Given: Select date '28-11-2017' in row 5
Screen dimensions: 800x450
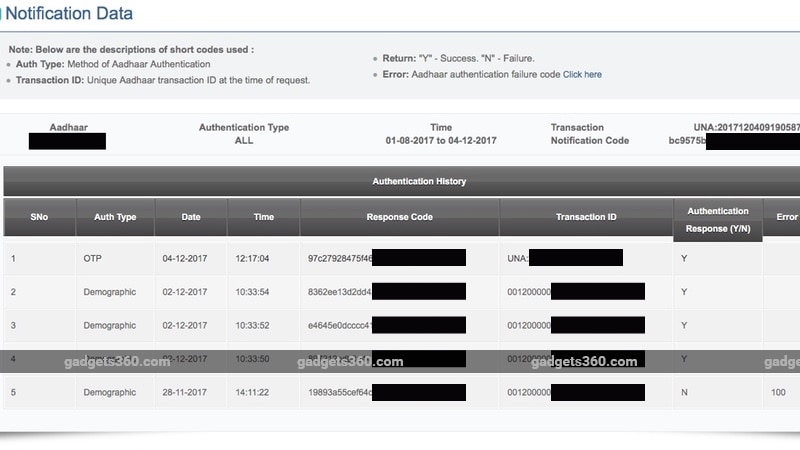Looking at the screenshot, I should [x=185, y=392].
